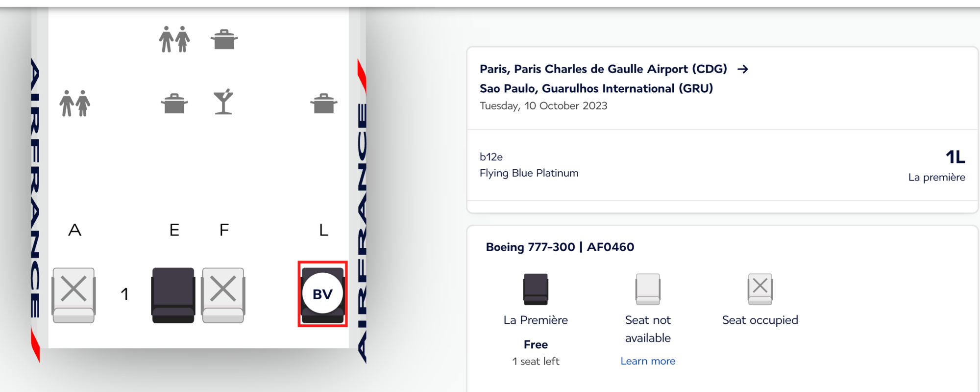Viewport: 980px width, 392px height.
Task: Click the occupied seat 1A
Action: click(x=73, y=295)
